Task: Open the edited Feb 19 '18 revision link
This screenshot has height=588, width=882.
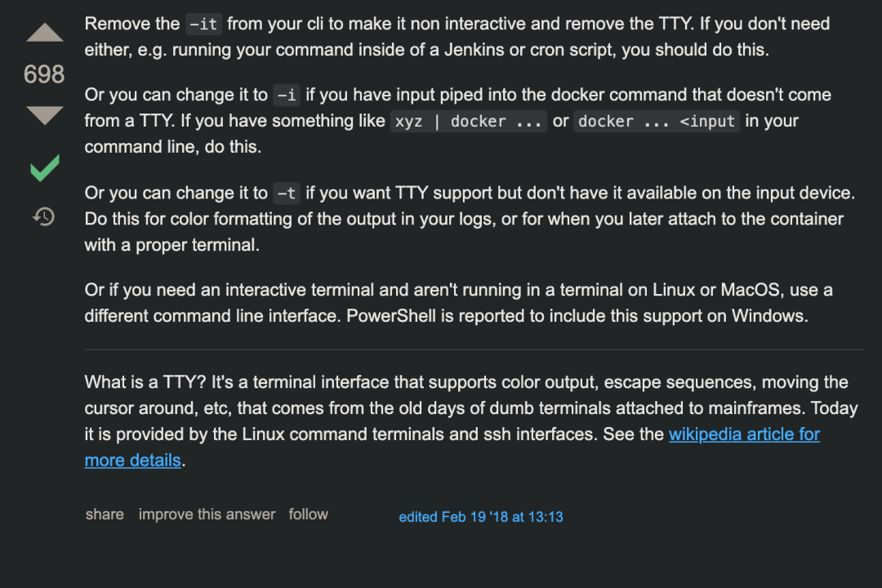Action: 480,517
